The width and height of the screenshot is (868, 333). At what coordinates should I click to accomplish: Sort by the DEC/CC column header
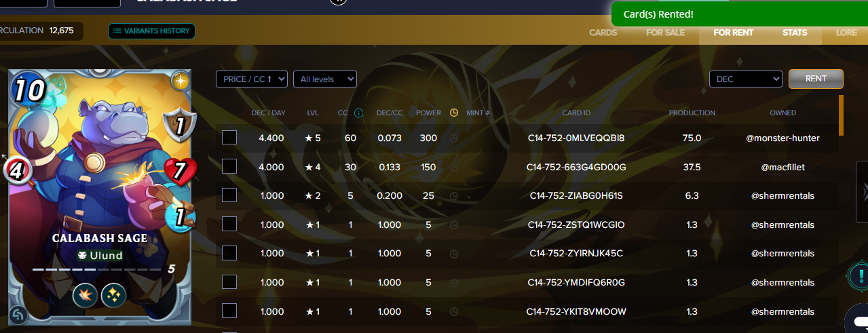[390, 113]
